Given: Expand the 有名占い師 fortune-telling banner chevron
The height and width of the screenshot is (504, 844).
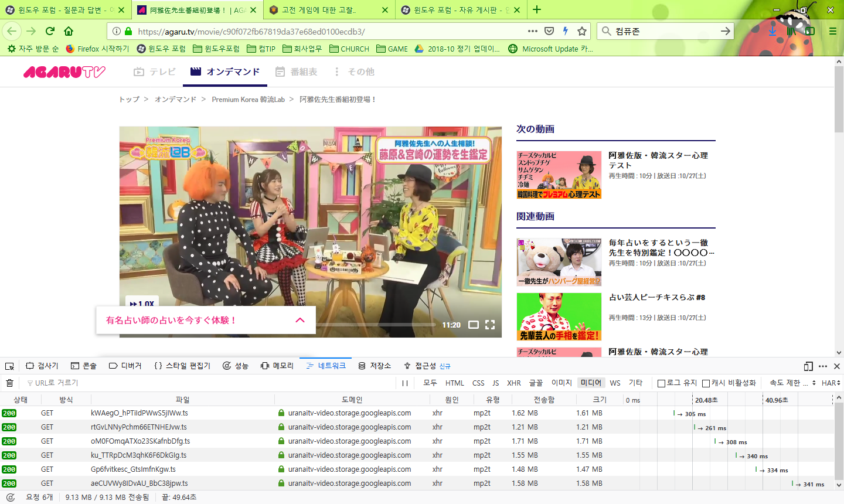Looking at the screenshot, I should [x=300, y=320].
